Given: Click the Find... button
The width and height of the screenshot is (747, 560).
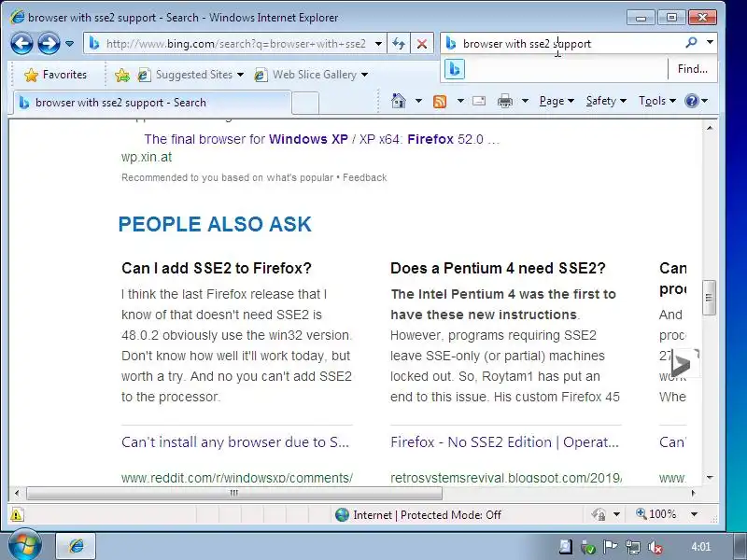Looking at the screenshot, I should pyautogui.click(x=692, y=69).
